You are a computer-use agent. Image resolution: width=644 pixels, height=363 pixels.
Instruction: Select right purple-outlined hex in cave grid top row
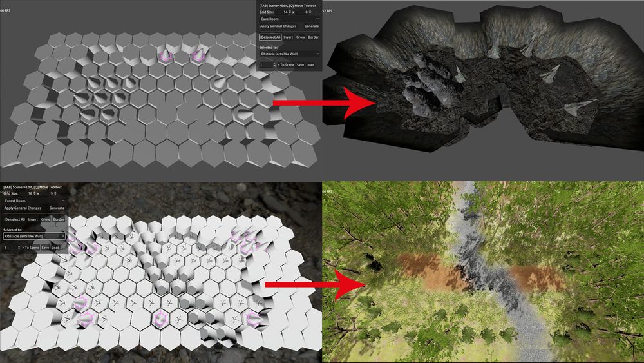[x=199, y=55]
